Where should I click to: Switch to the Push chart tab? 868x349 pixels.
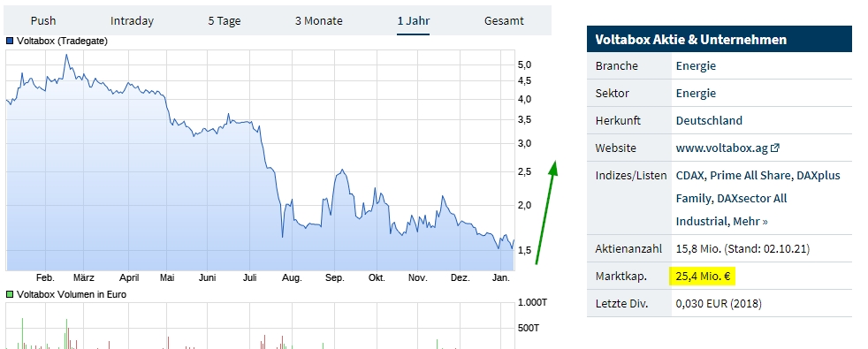point(43,21)
